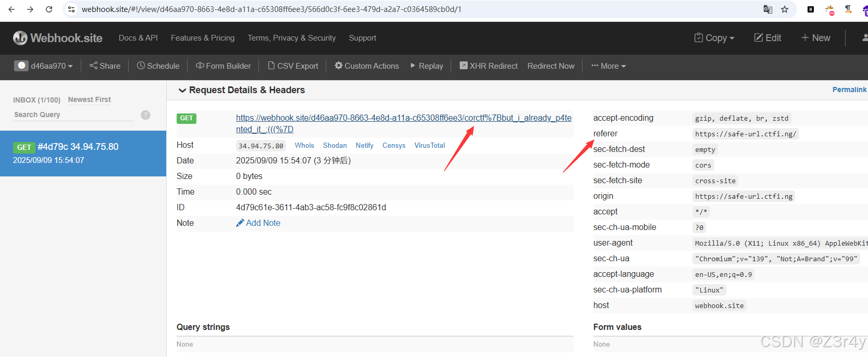Reload the page with refresh icon
The height and width of the screenshot is (357, 868).
click(49, 9)
